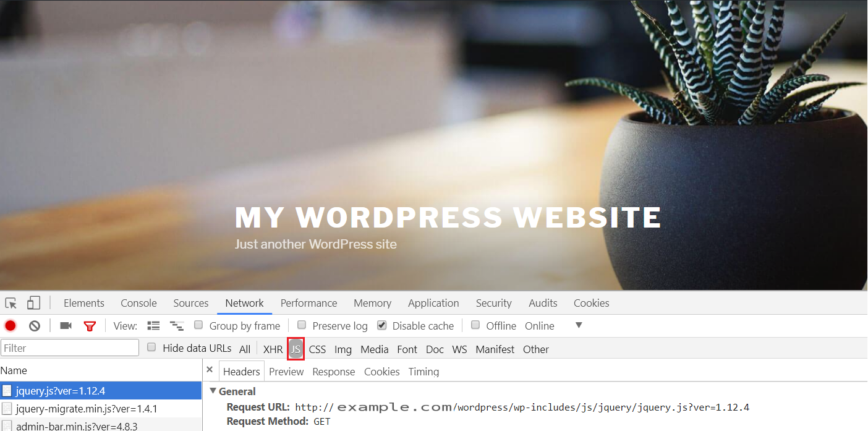This screenshot has height=431, width=868.
Task: Click the Request URL value
Action: [x=522, y=407]
